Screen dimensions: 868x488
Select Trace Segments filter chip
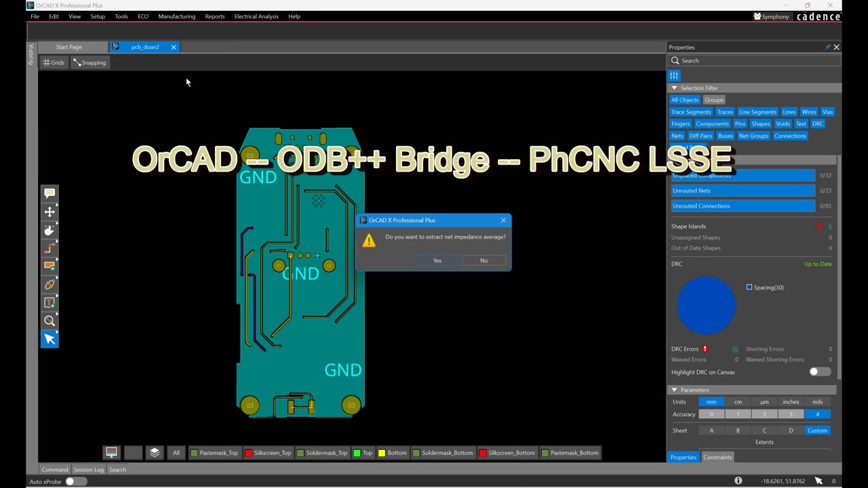click(691, 112)
